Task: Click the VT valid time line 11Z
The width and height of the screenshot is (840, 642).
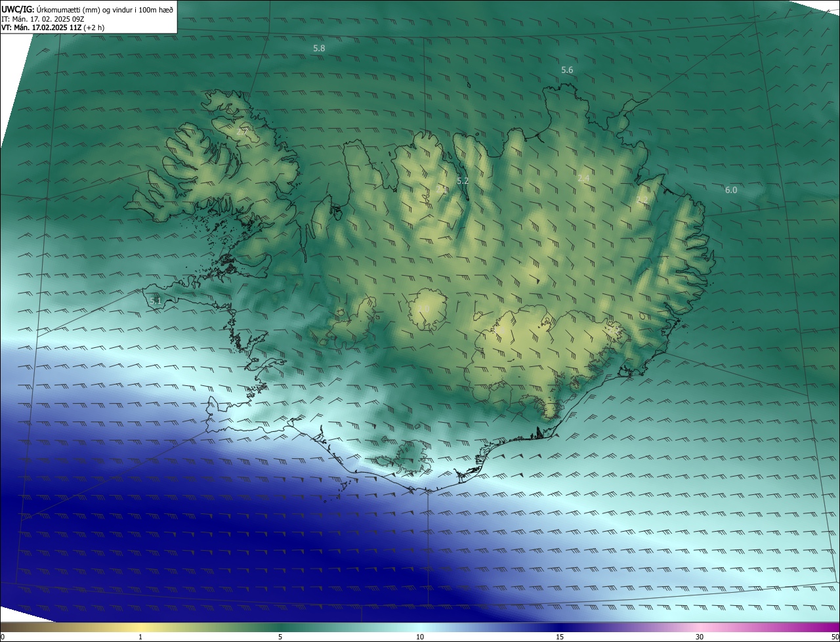Action: click(x=52, y=28)
